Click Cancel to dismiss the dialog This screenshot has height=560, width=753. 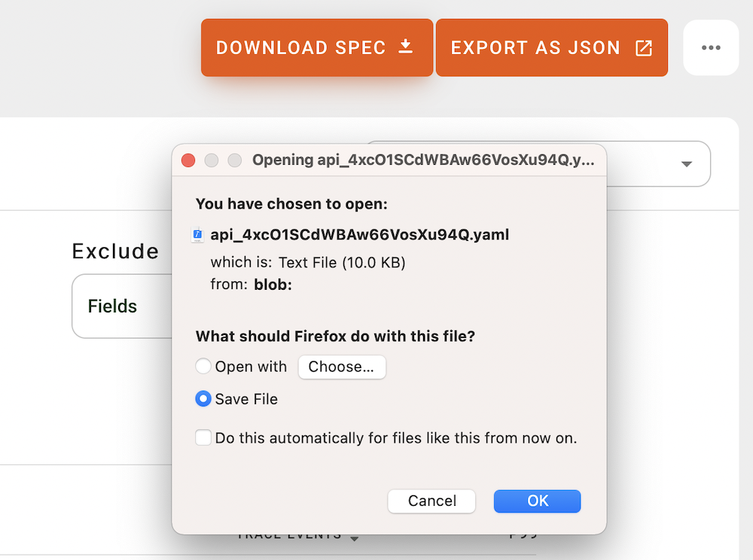pos(431,501)
